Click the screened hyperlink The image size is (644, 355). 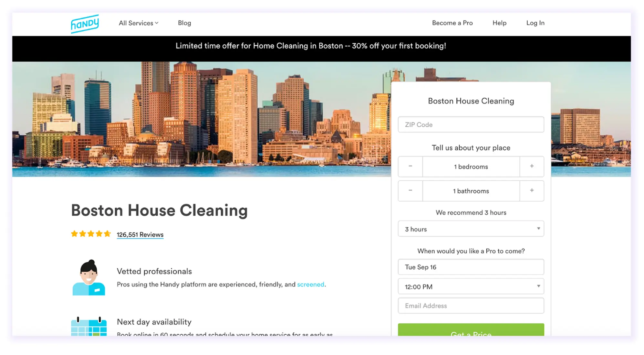click(310, 285)
